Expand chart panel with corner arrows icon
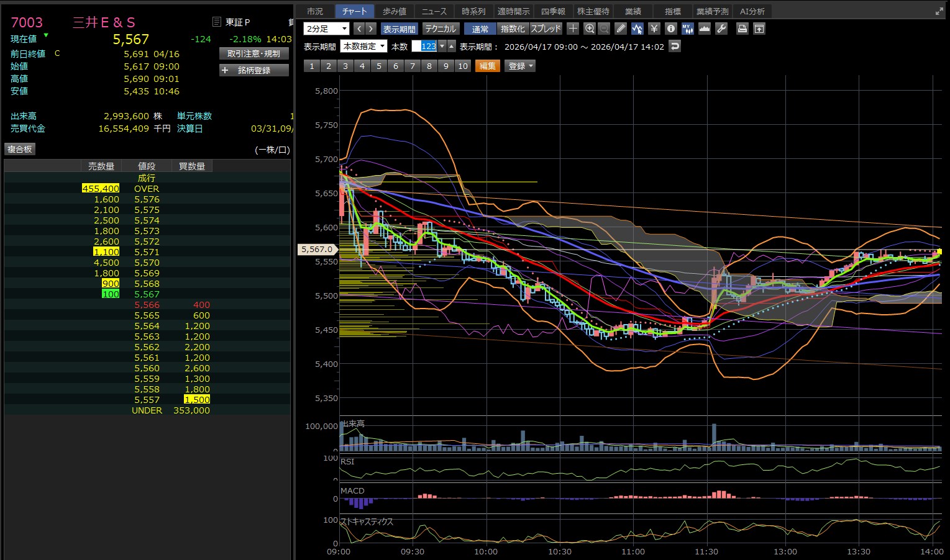Viewport: 950px width, 560px height. coord(939,11)
